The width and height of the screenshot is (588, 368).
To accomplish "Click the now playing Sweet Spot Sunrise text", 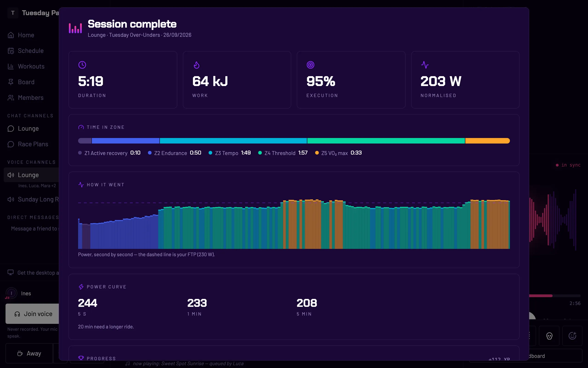I will (x=188, y=363).
